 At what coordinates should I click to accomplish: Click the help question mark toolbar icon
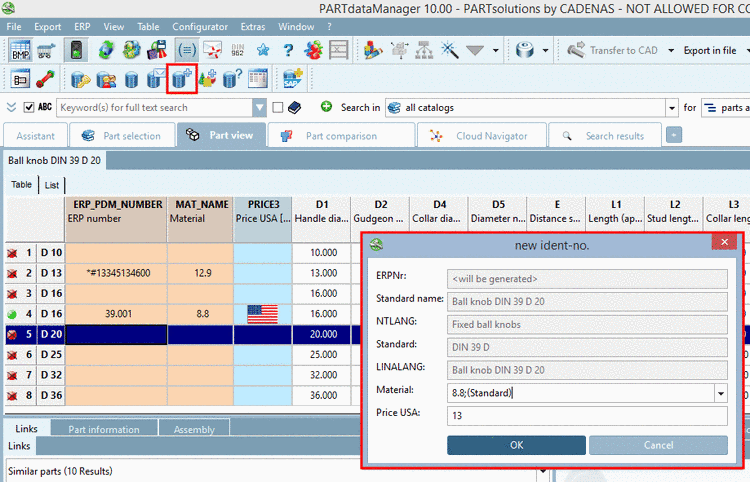[x=288, y=50]
